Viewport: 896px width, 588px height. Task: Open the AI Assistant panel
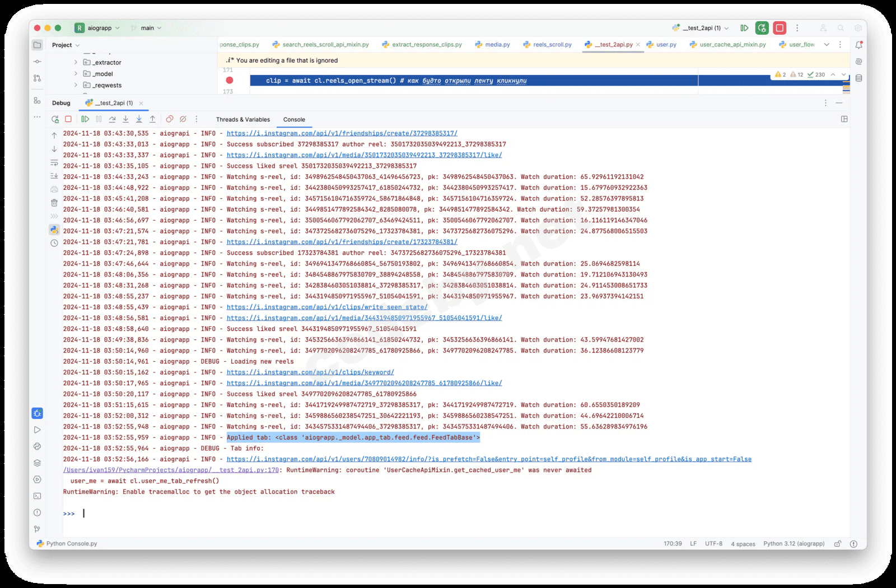point(858,62)
